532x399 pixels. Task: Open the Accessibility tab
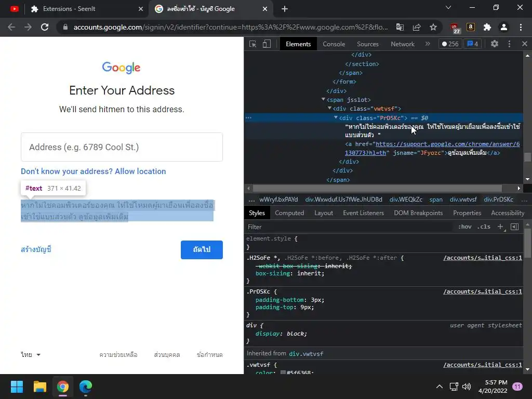(508, 213)
